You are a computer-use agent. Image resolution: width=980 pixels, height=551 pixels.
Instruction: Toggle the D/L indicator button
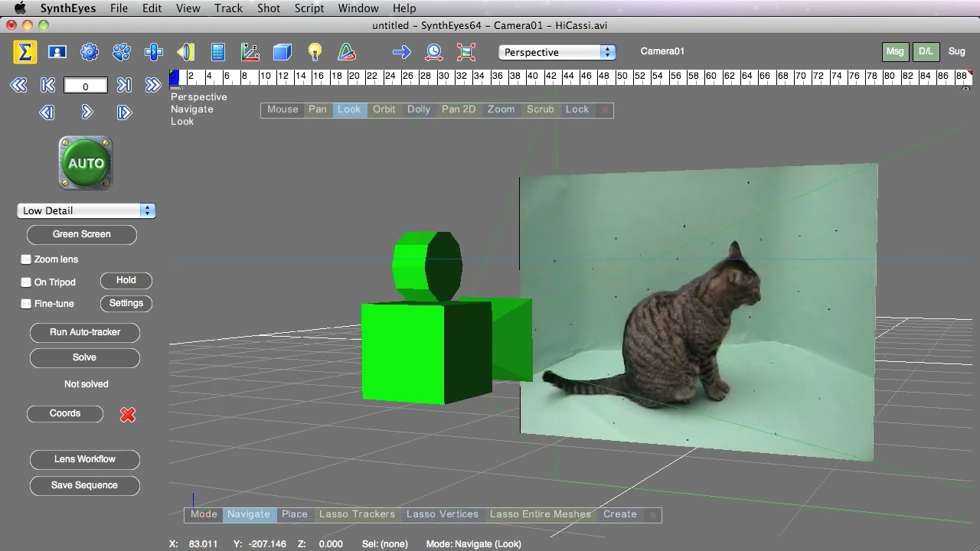click(926, 51)
